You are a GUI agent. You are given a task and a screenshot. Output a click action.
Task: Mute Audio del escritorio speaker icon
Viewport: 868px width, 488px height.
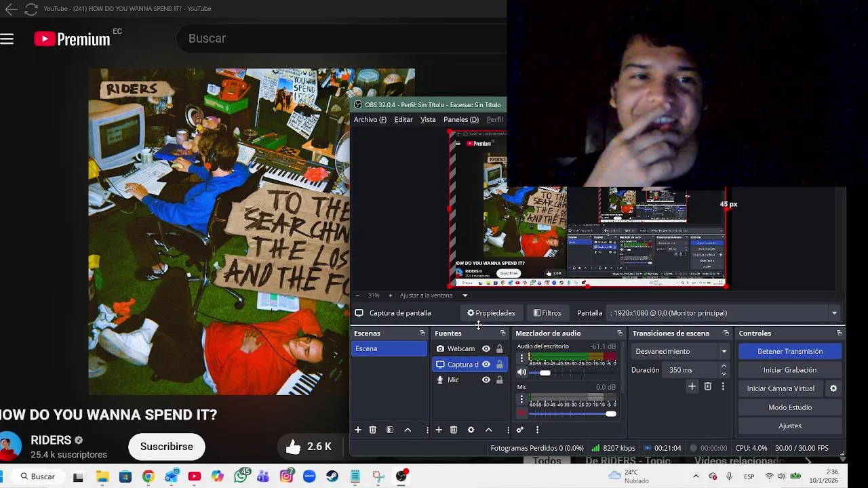coord(521,372)
